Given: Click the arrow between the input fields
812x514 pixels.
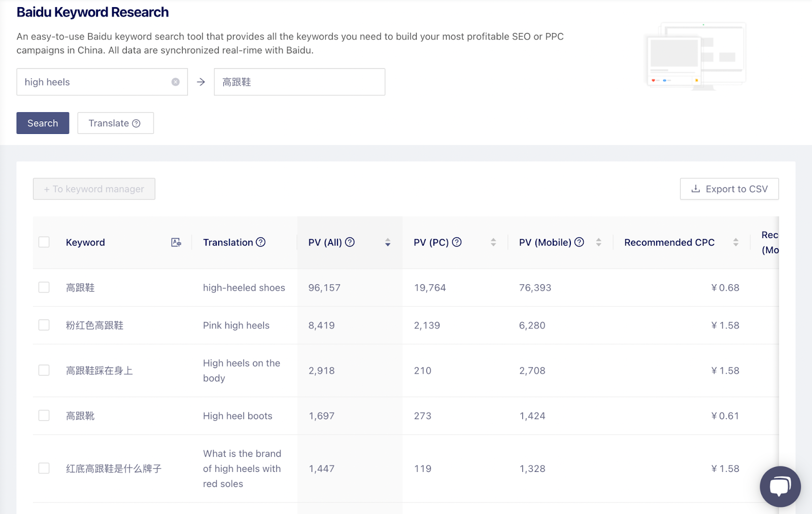Looking at the screenshot, I should pyautogui.click(x=201, y=82).
